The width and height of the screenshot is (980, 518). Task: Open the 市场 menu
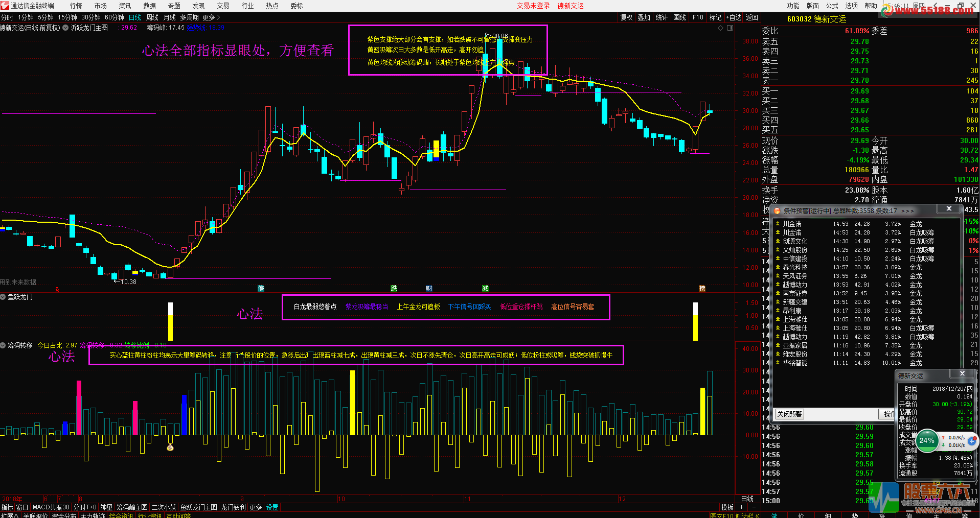coord(101,6)
